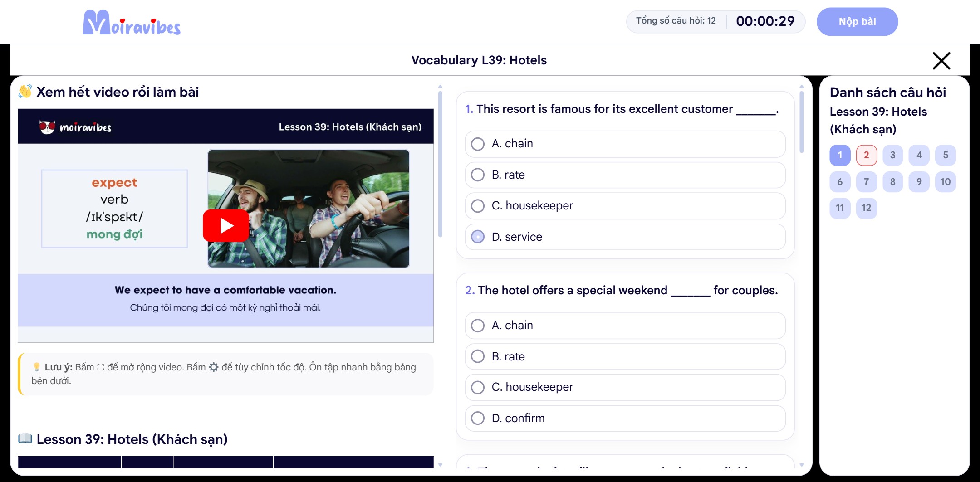
Task: Click the video thumbnail of car passengers
Action: [309, 209]
